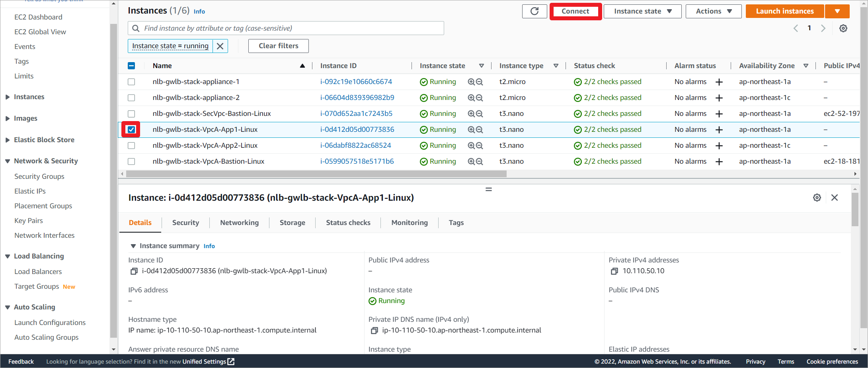Click details panel vertical scrollbar
Screen dimensions: 868x368
(x=855, y=209)
